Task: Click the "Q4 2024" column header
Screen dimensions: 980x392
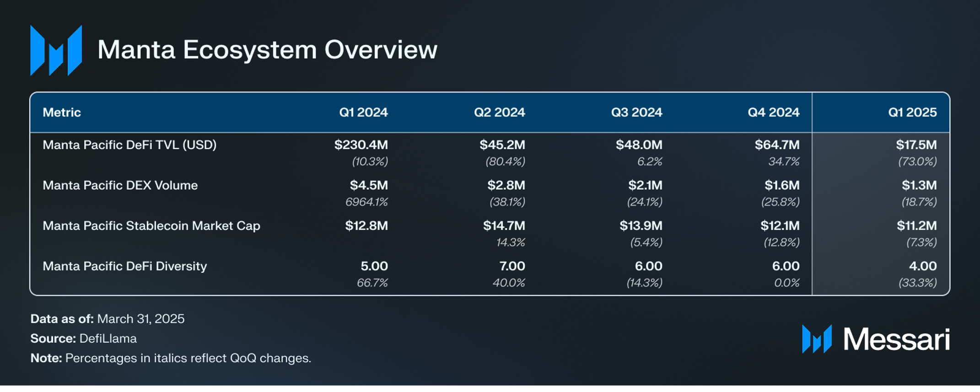Action: 773,113
